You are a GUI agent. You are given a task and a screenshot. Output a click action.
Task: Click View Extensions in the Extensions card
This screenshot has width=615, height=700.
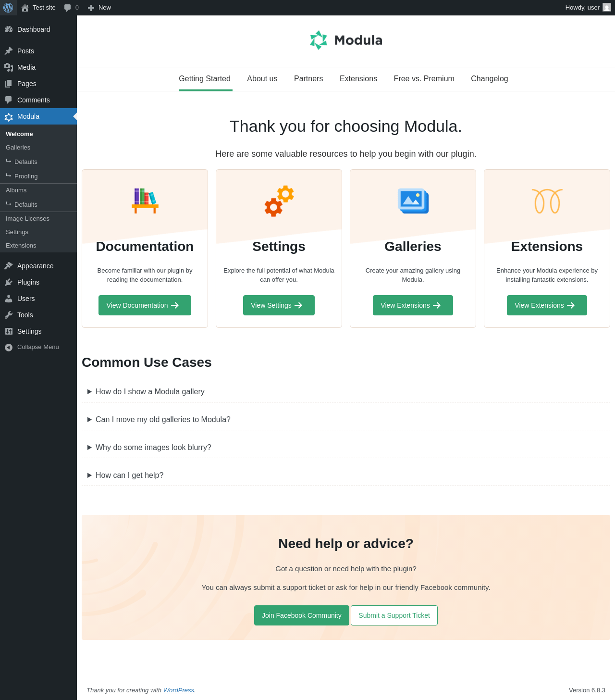547,305
